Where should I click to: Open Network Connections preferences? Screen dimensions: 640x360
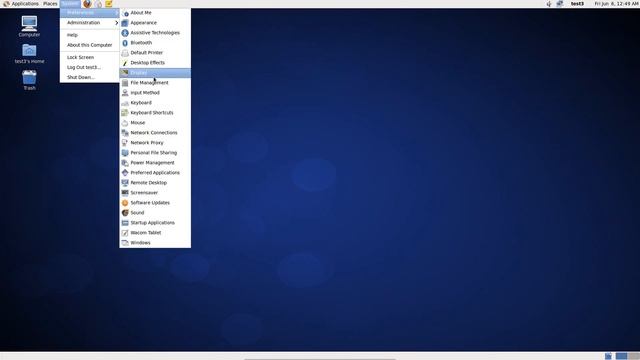pyautogui.click(x=155, y=133)
